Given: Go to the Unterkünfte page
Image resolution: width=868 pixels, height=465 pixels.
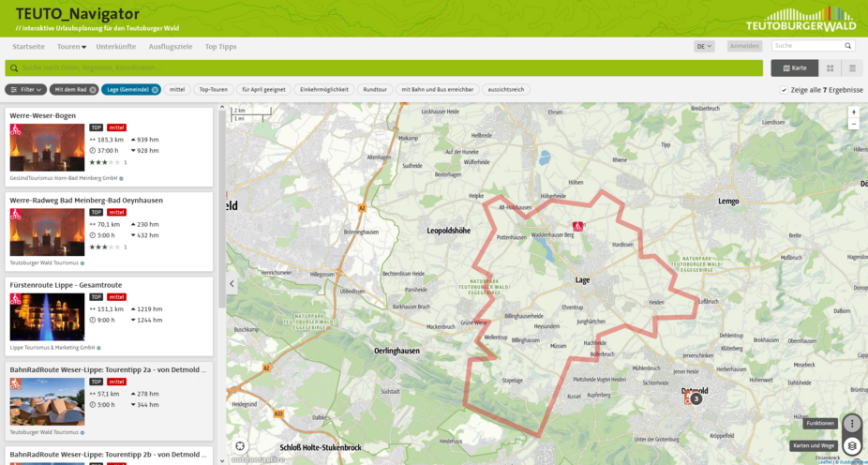Looking at the screenshot, I should coord(115,46).
